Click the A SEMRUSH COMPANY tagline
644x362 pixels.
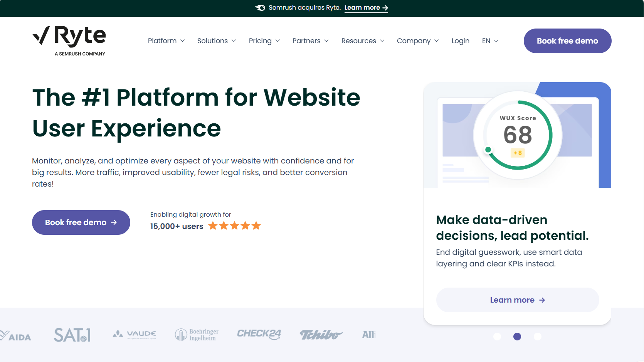pyautogui.click(x=80, y=54)
